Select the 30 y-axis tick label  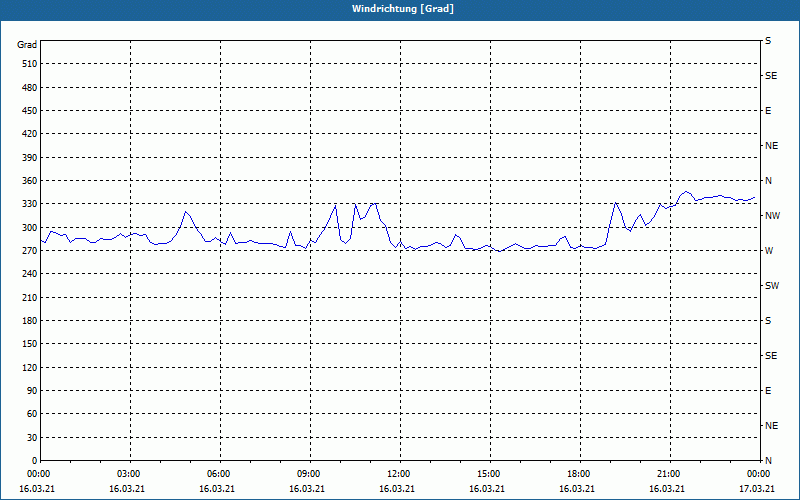coord(32,438)
